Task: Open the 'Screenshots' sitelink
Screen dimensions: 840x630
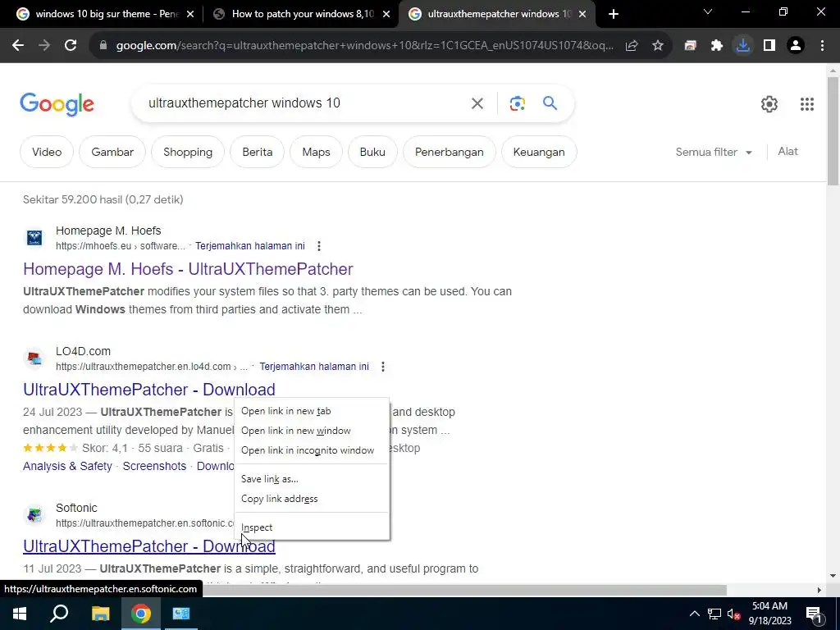Action: click(x=154, y=466)
